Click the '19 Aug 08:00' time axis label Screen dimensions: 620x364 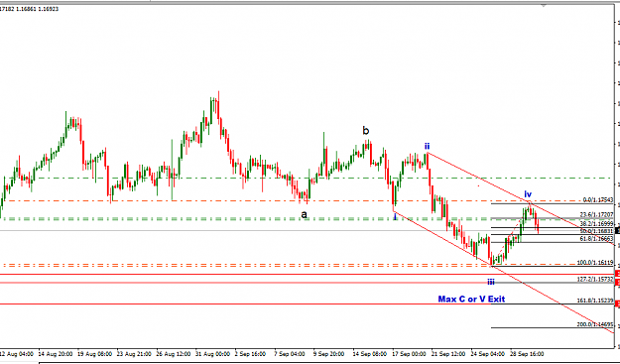tap(95, 354)
